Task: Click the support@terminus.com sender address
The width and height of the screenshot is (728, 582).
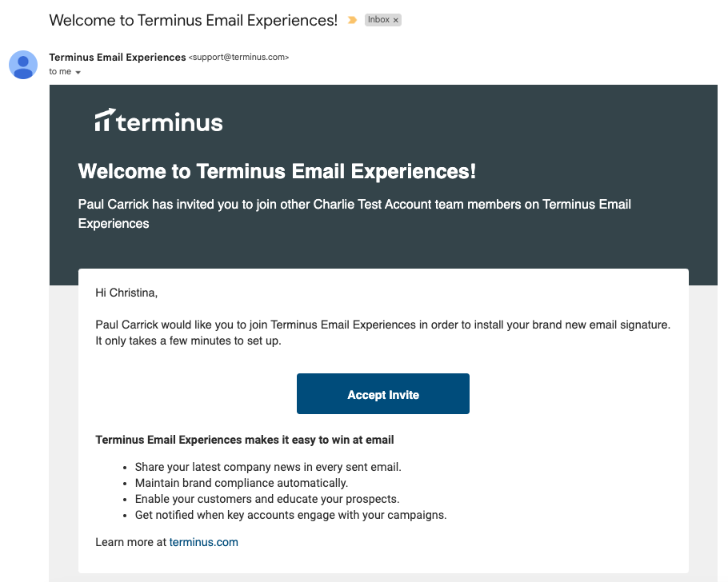Action: point(238,57)
